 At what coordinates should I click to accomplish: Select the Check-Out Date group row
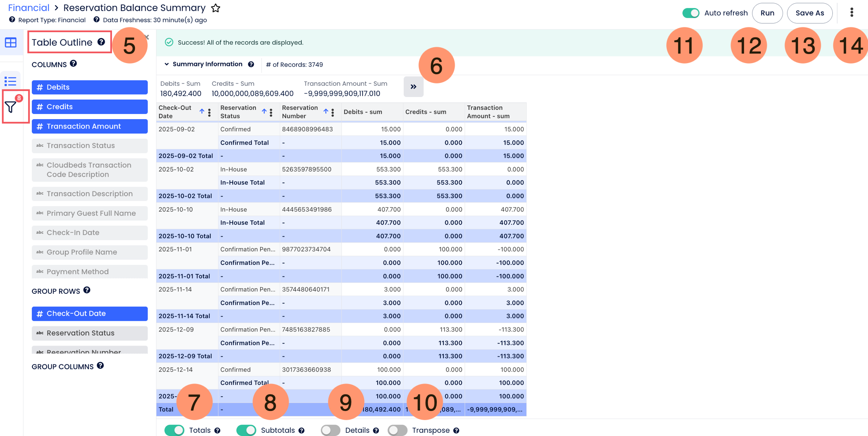coord(90,313)
